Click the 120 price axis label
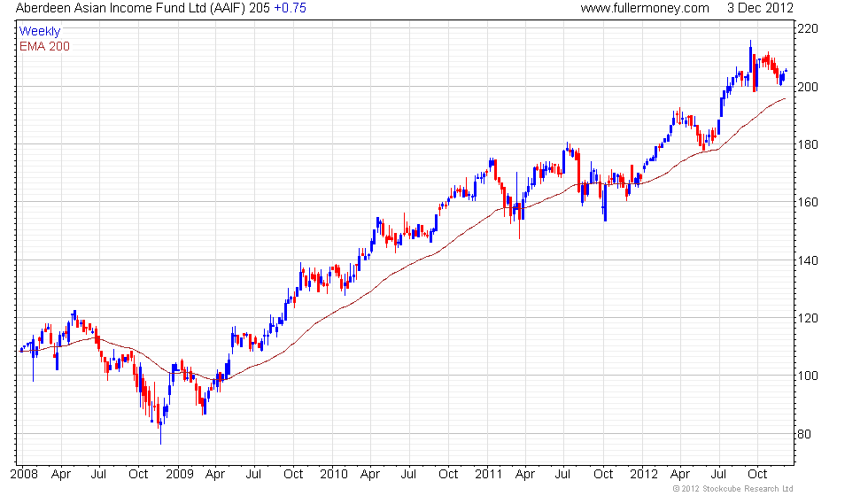 pyautogui.click(x=808, y=318)
